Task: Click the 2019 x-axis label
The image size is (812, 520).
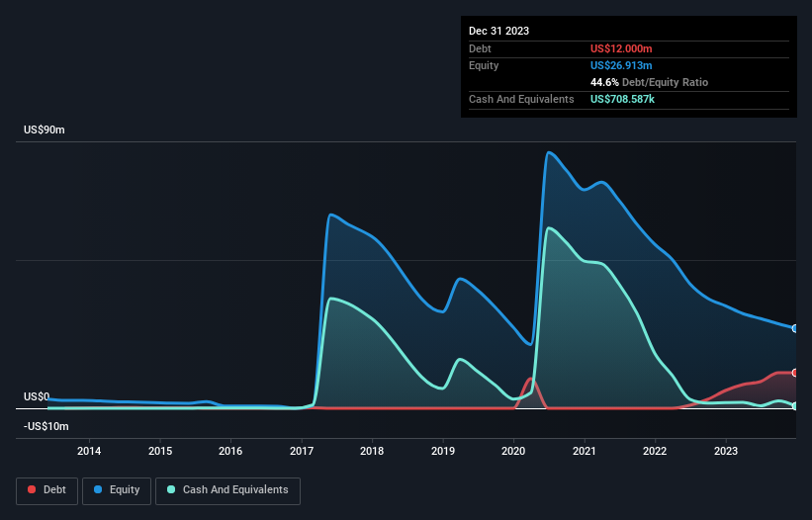Action: pyautogui.click(x=443, y=451)
